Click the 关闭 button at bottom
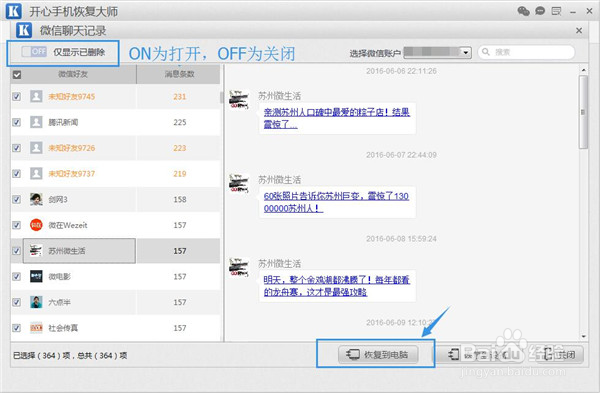Viewport: 600px width, 393px height. pyautogui.click(x=561, y=355)
